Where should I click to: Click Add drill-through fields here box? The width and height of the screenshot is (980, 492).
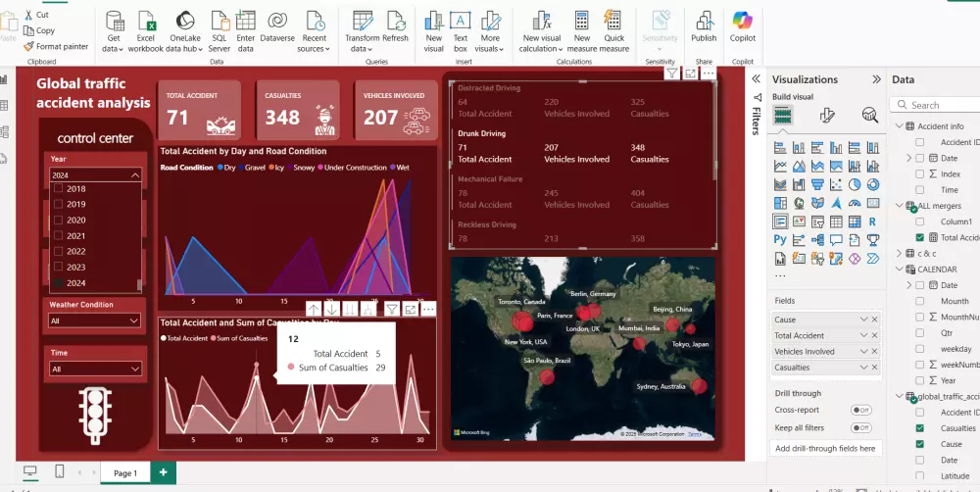825,448
